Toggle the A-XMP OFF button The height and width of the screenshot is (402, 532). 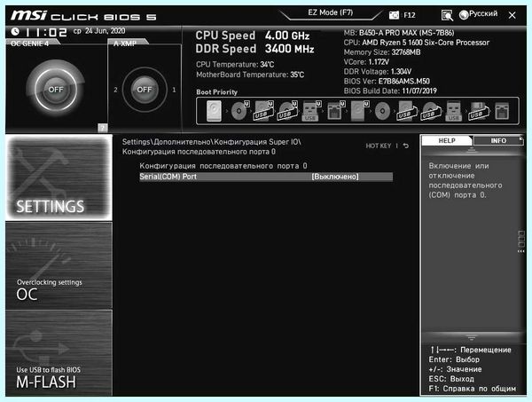click(145, 90)
